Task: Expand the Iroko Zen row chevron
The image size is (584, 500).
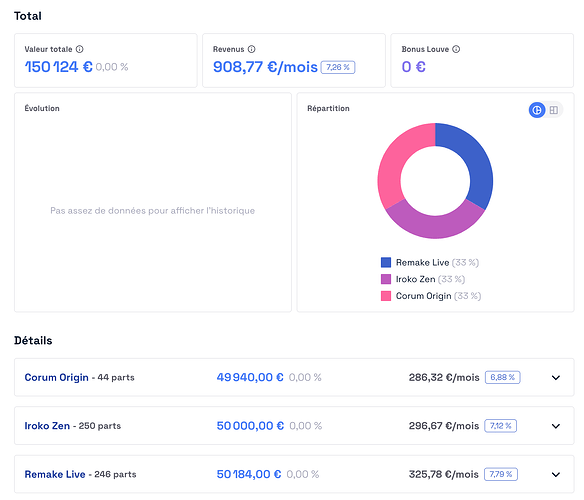Action: pos(556,426)
